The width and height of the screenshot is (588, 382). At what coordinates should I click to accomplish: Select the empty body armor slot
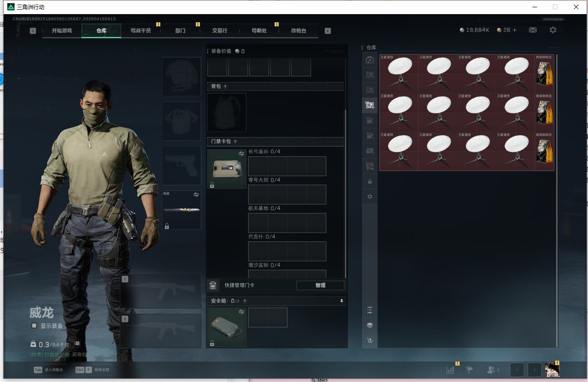pos(182,121)
